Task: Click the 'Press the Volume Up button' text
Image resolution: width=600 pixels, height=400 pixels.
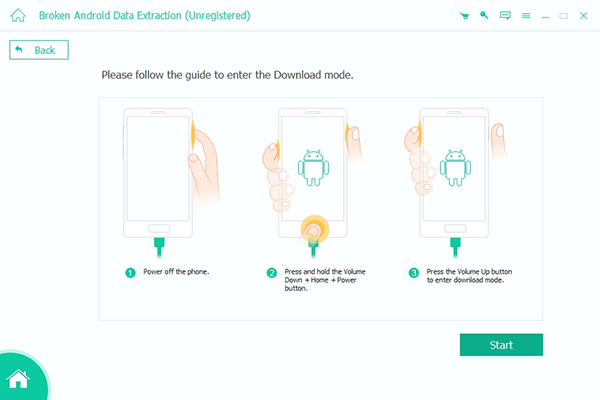Action: click(469, 272)
